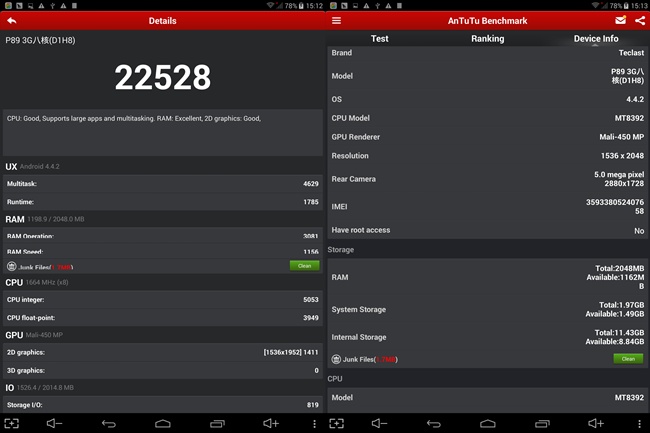Open recent apps in left navigation bar
Viewport: 650px width, 433px height.
tap(217, 423)
